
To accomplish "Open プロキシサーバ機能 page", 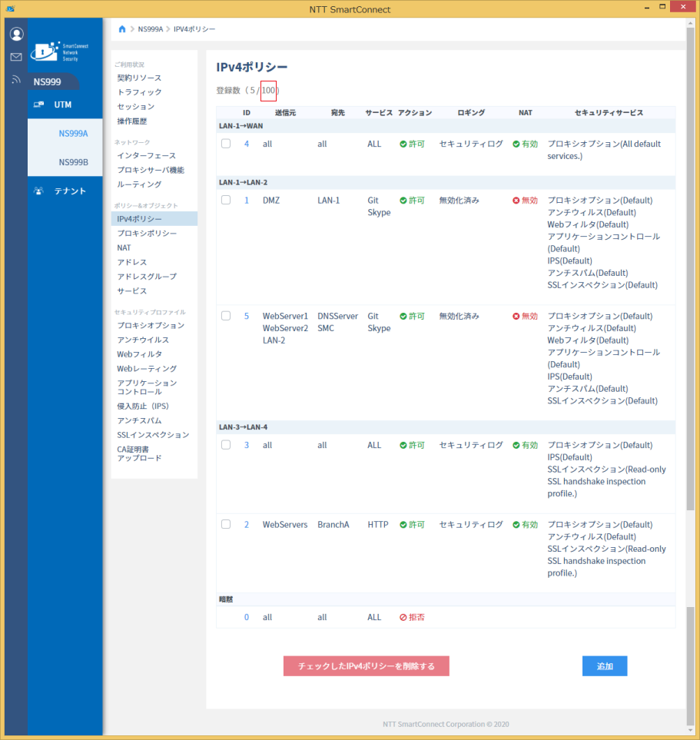I will click(x=151, y=170).
